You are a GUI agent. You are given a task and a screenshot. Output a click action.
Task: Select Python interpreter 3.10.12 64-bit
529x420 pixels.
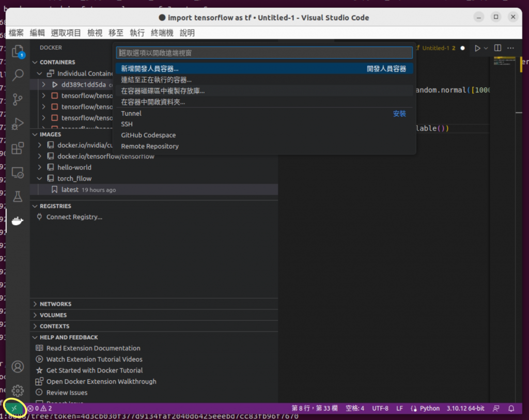point(465,408)
